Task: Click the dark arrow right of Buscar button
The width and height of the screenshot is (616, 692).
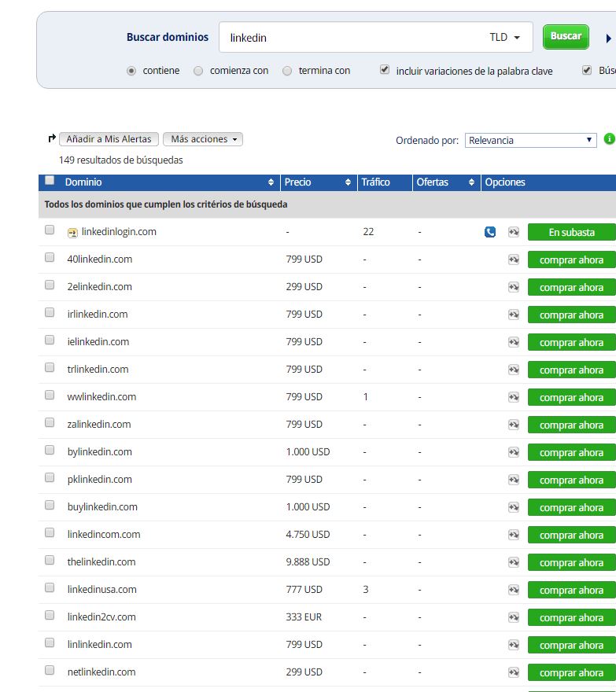Action: click(608, 39)
